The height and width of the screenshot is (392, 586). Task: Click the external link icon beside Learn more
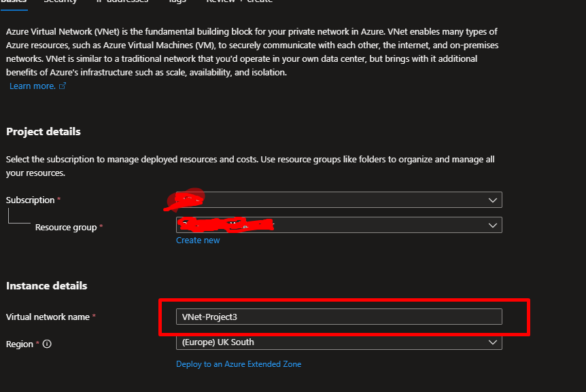click(63, 86)
